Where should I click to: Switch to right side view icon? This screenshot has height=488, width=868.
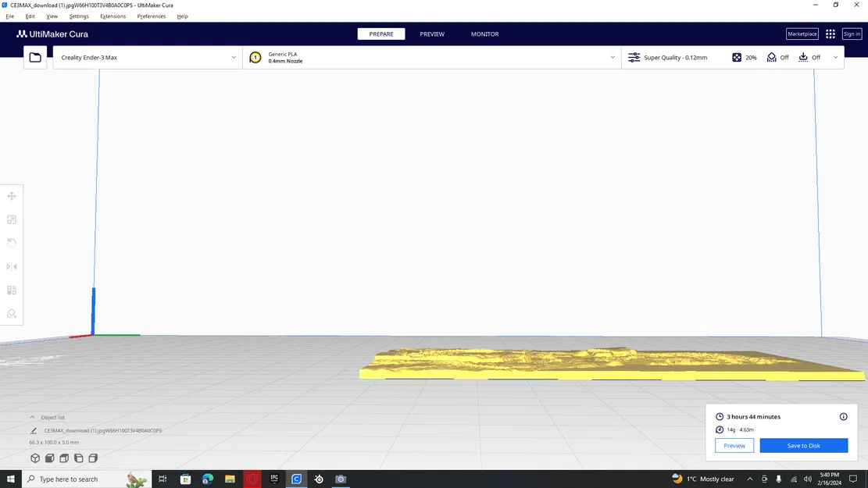pos(93,458)
